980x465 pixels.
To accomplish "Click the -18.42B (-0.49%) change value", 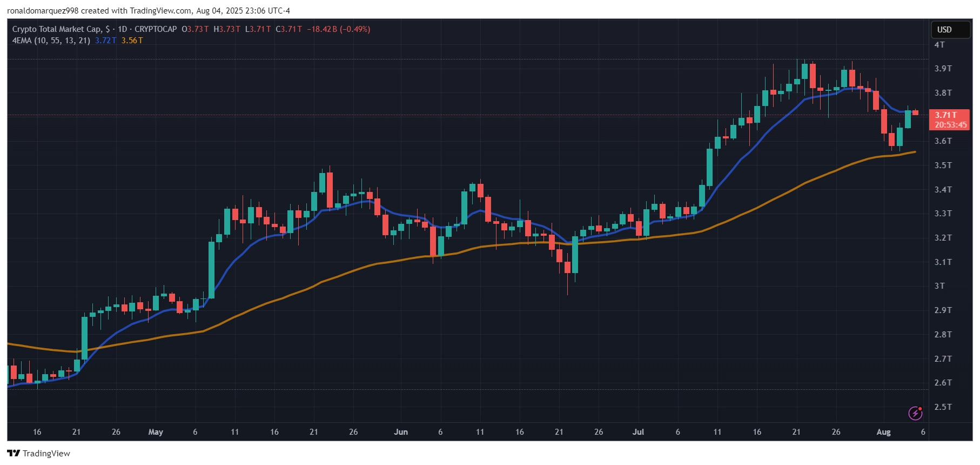I will click(339, 29).
